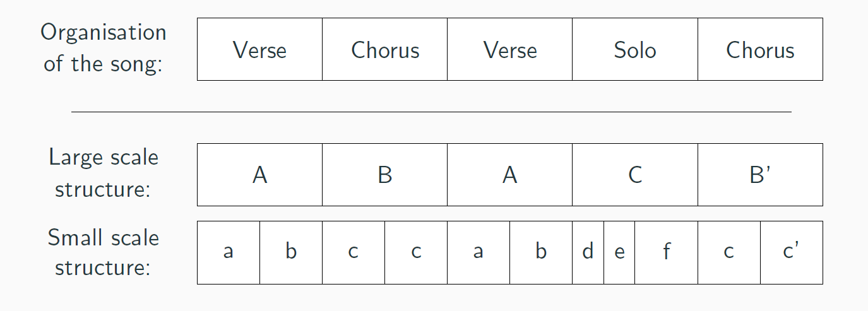Select the first Chorus section box
The image size is (868, 311).
[x=385, y=49]
